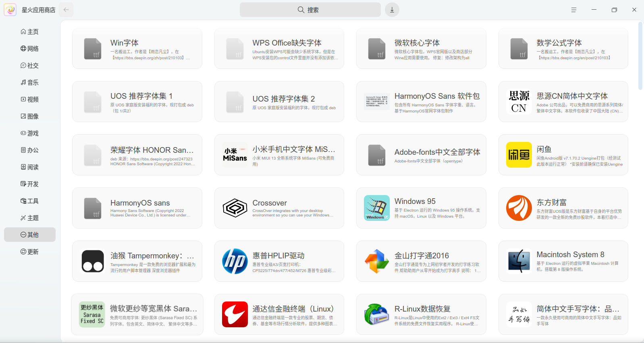Viewport: 644px width, 343px height.
Task: Open the 数学公式字体 card
Action: (563, 48)
